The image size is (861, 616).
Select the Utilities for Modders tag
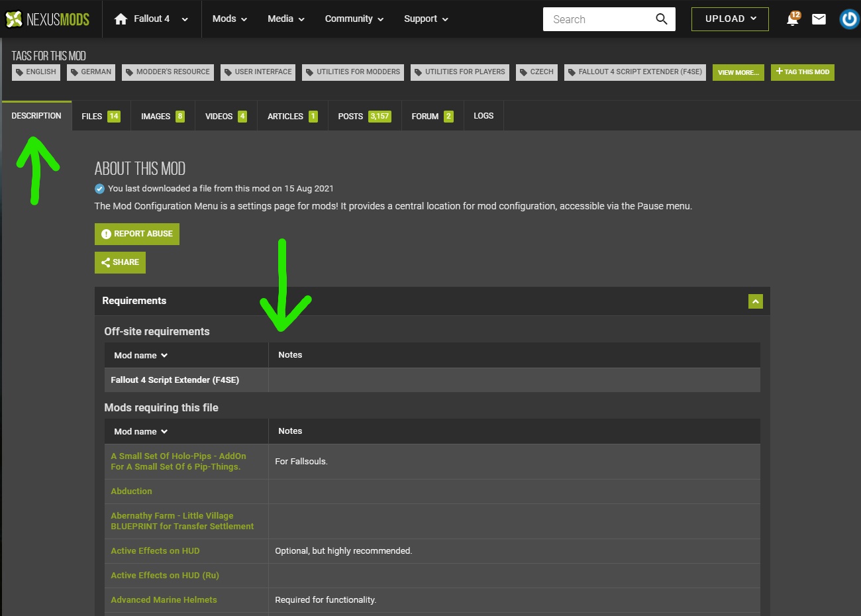(353, 72)
